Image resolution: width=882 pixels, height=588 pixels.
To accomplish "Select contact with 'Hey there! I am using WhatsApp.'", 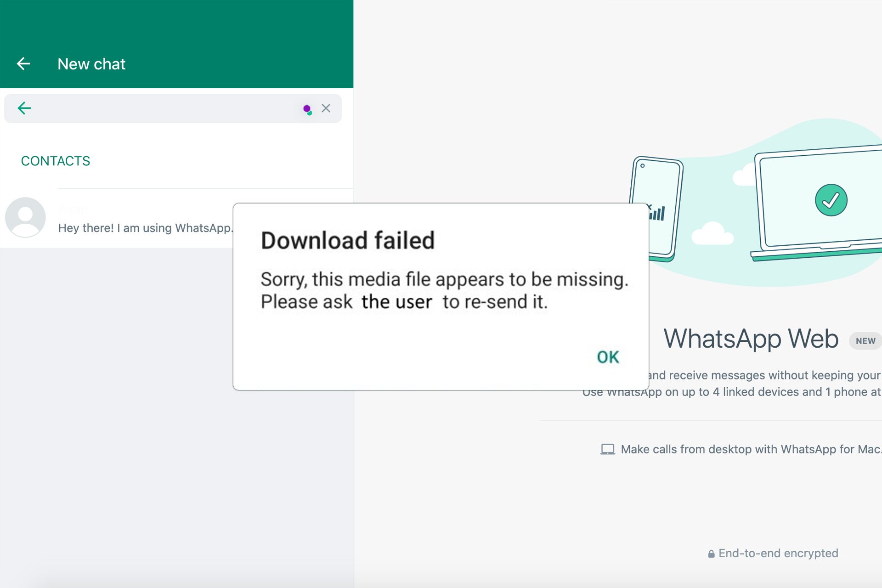I will point(176,218).
